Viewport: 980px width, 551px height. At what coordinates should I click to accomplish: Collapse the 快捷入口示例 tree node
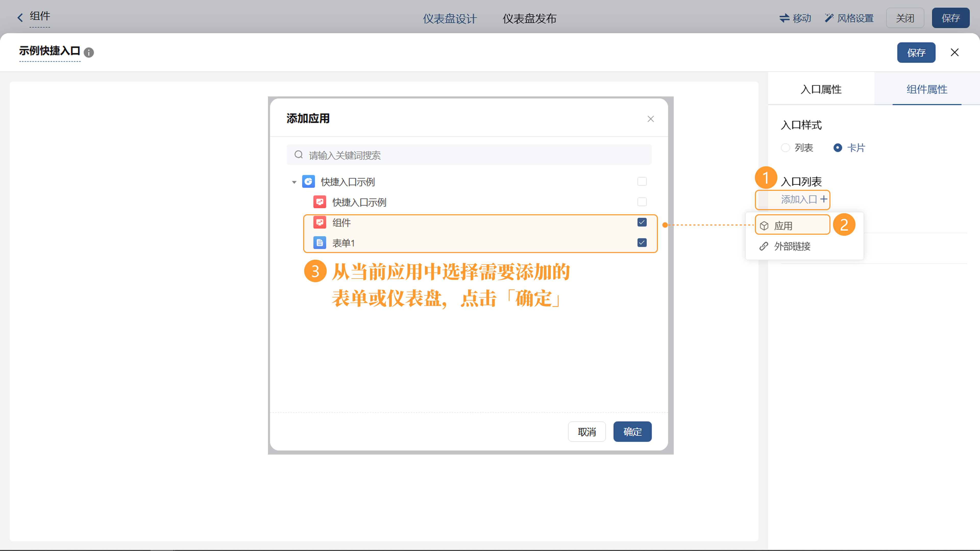tap(294, 182)
